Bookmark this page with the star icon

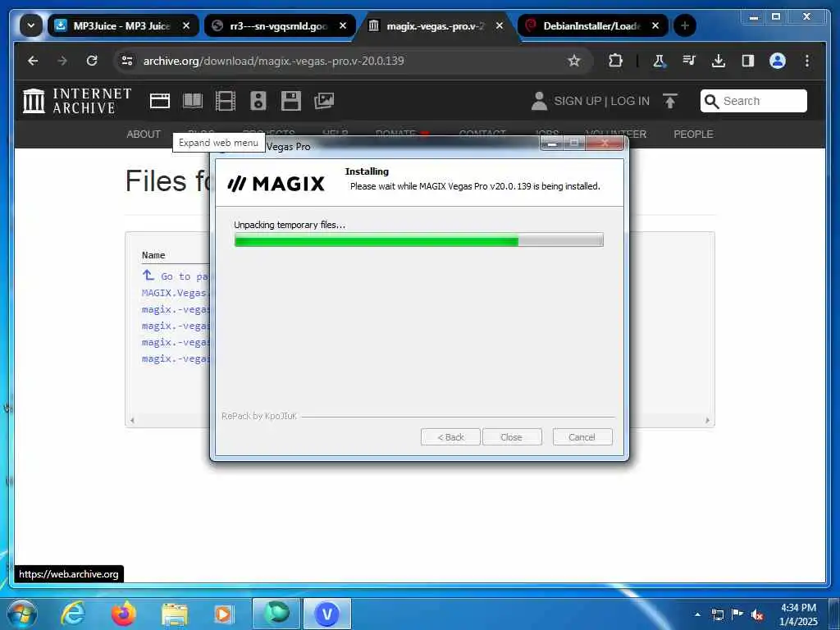tap(573, 61)
